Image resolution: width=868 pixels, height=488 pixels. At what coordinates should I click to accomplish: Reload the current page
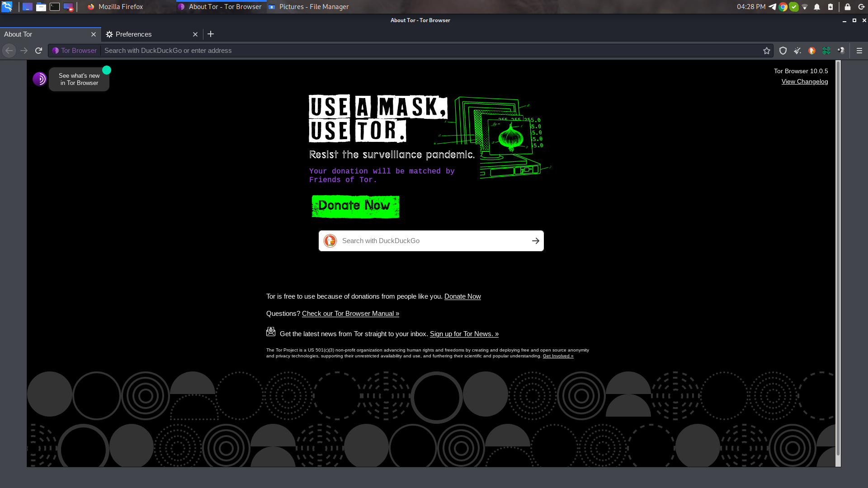coord(39,51)
